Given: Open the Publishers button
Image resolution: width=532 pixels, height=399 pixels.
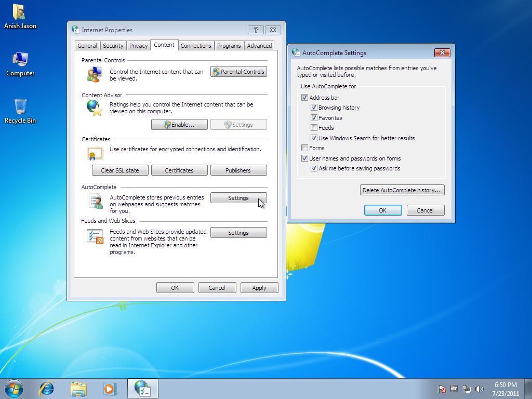Looking at the screenshot, I should point(238,170).
